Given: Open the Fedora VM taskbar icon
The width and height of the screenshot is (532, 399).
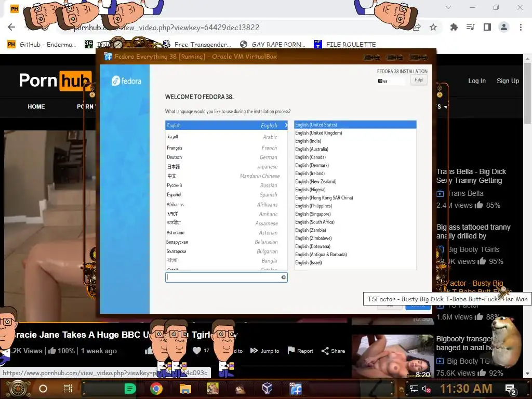Looking at the screenshot, I should tap(296, 389).
